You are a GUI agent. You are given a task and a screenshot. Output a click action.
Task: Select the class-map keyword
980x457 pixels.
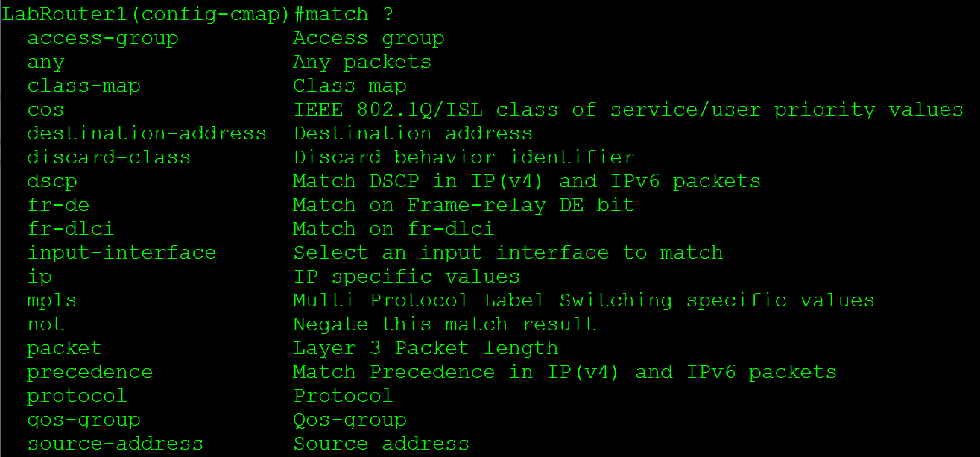coord(83,86)
